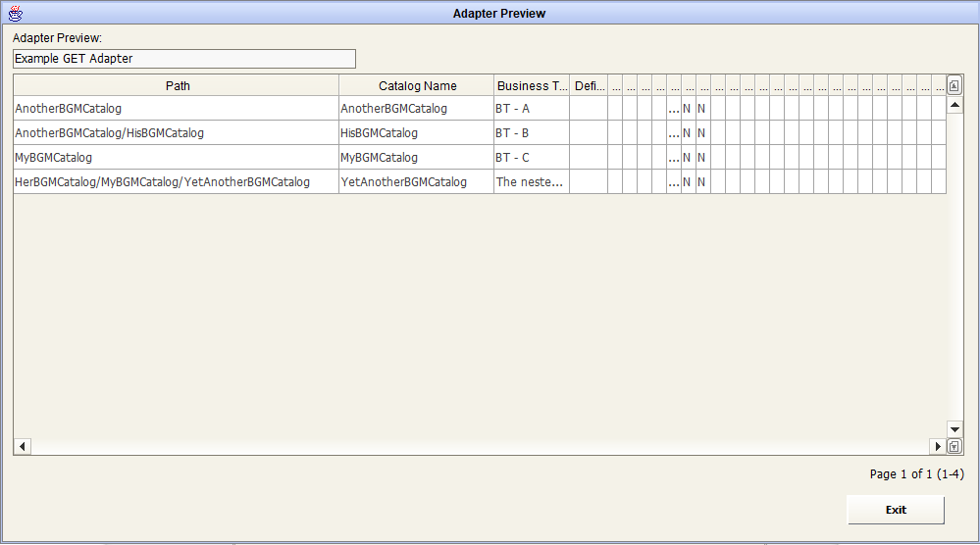Image resolution: width=980 pixels, height=545 pixels.
Task: Click the Business T... column header
Action: tap(532, 85)
